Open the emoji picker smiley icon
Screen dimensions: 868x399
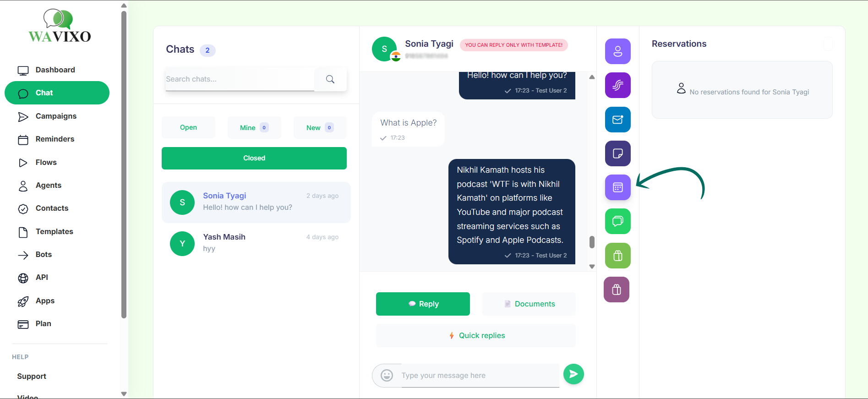point(387,376)
